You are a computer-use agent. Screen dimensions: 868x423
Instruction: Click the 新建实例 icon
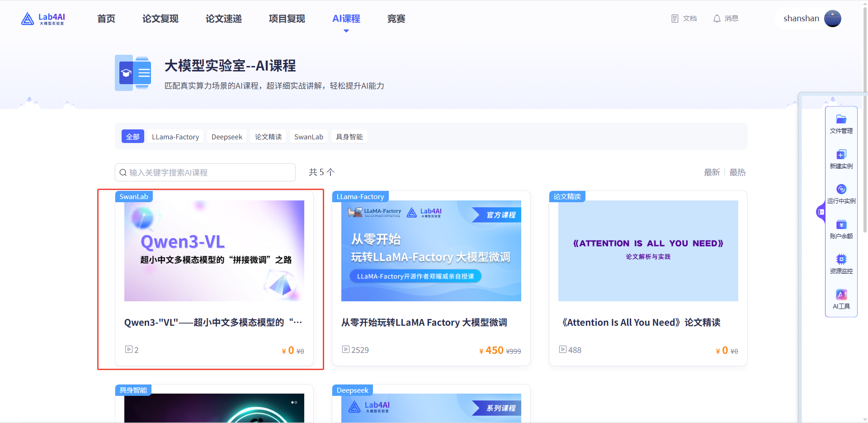(841, 154)
